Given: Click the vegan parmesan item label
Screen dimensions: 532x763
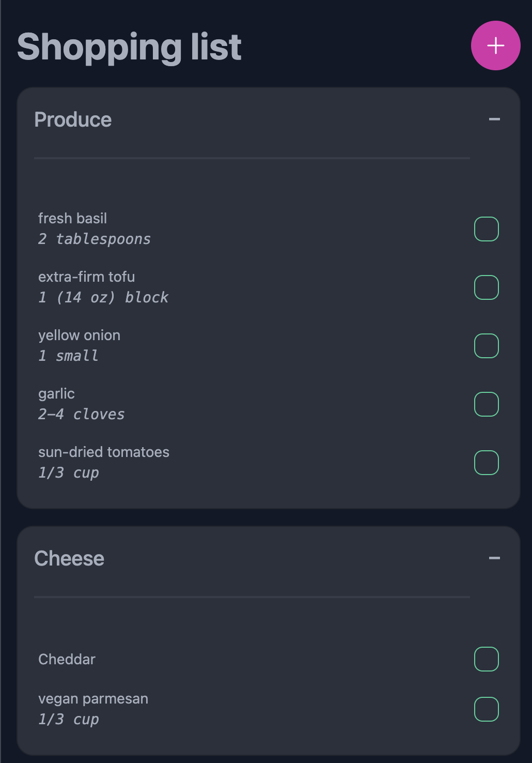Looking at the screenshot, I should pos(93,698).
